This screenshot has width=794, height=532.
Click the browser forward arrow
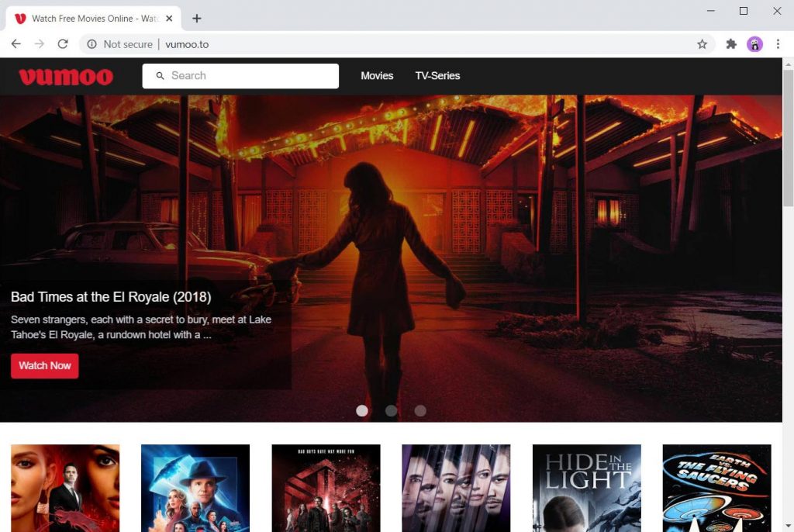tap(40, 44)
